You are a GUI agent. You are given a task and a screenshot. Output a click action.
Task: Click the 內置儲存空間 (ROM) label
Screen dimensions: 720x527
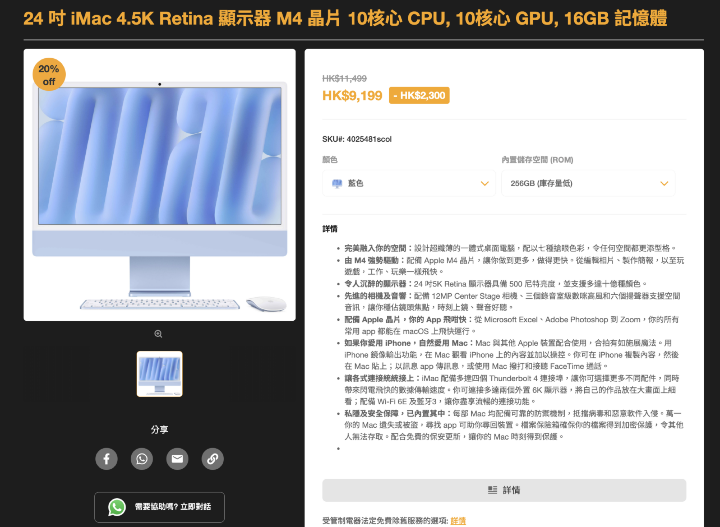[x=537, y=160]
